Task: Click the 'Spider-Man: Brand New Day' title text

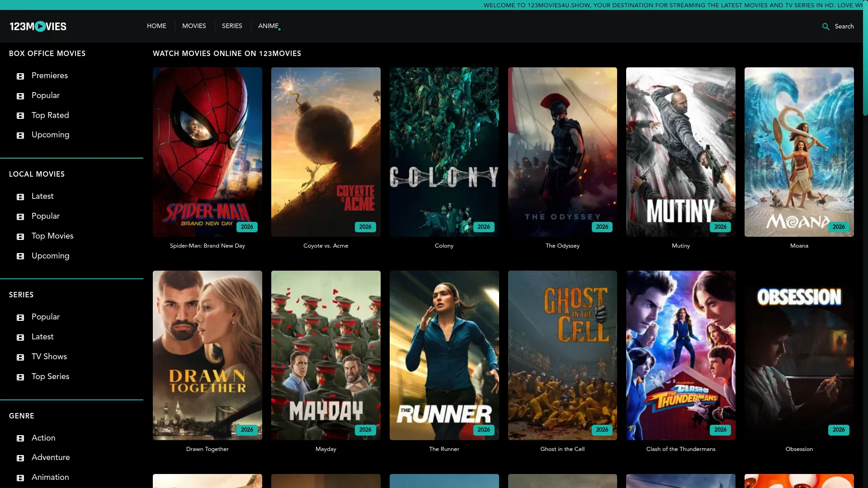Action: [x=207, y=246]
